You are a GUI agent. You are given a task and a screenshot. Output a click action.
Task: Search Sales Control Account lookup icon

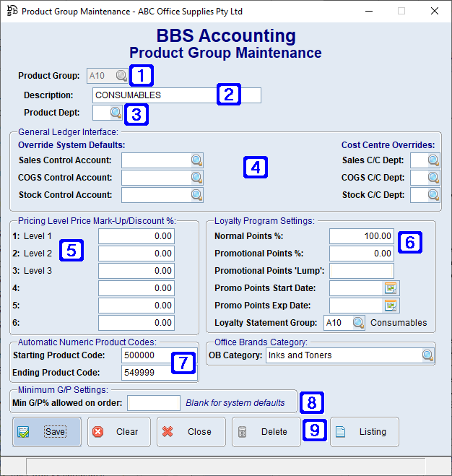196,160
